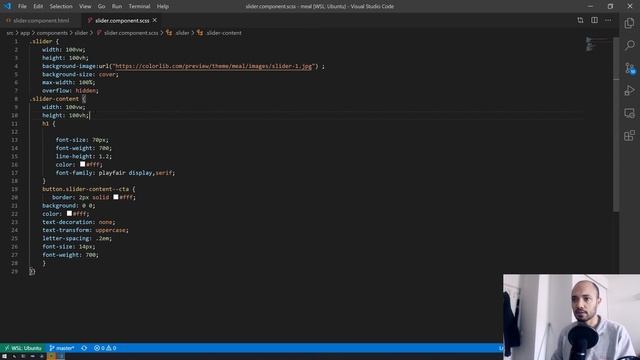Click the #fff color swatch on line 16
Screen dimensions: 640x360
82,164
